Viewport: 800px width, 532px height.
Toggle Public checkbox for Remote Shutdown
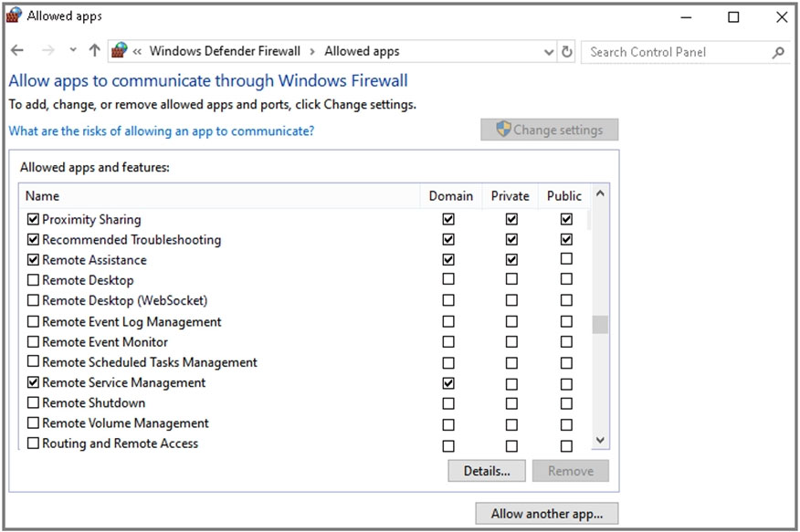click(566, 403)
